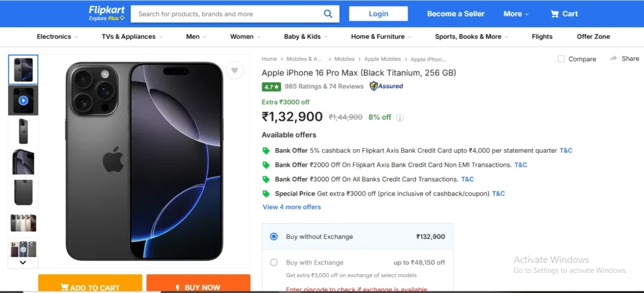Tick the Compare checkbox

pyautogui.click(x=561, y=59)
